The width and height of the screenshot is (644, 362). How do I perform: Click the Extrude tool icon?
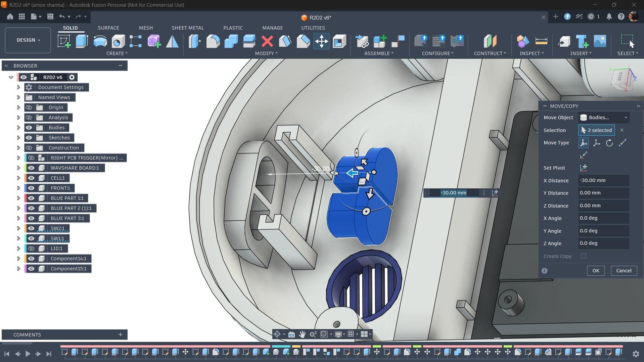pos(82,41)
